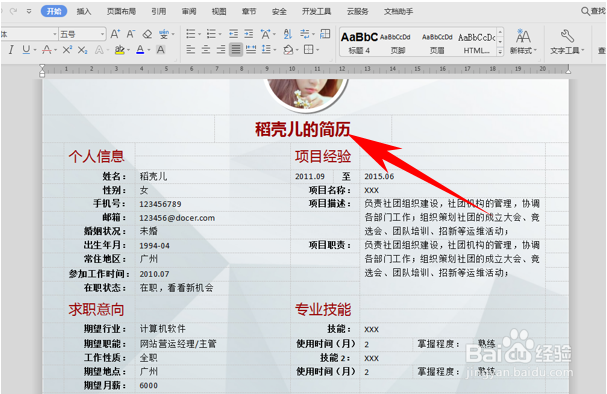Viewport: 607px width, 394px height.
Task: Expand the font color dropdown arrow
Action: [149, 50]
